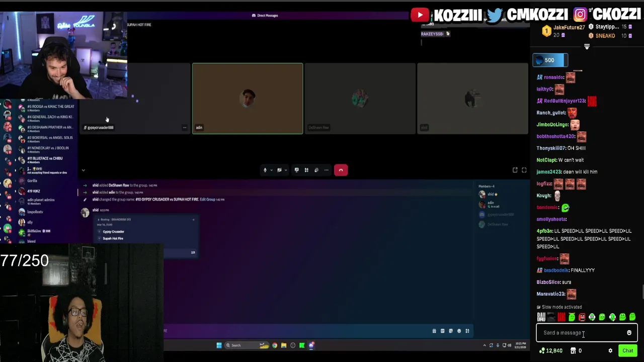The height and width of the screenshot is (362, 644).
Task: Show hidden tray icons chevron
Action: click(485, 345)
